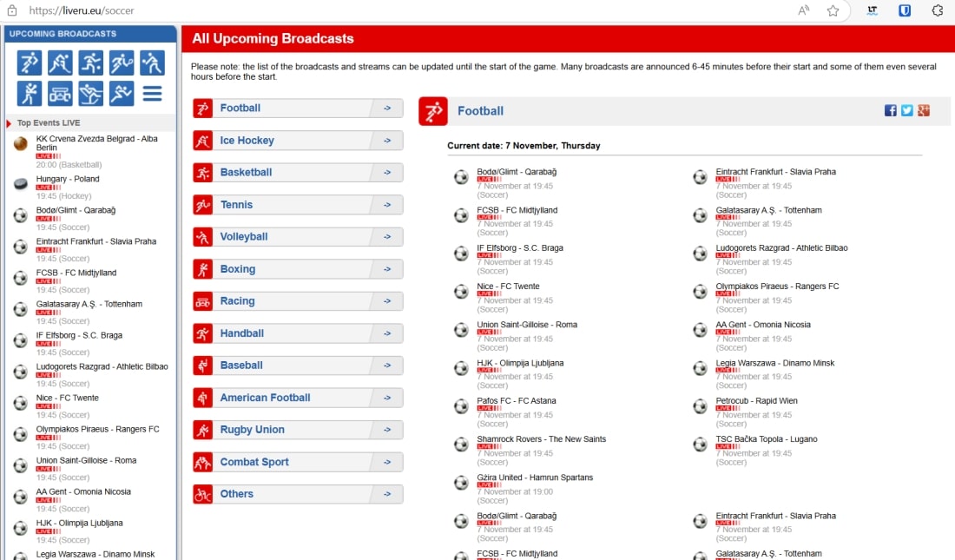Expand the Racing category arrow
This screenshot has width=955, height=560.
click(387, 301)
